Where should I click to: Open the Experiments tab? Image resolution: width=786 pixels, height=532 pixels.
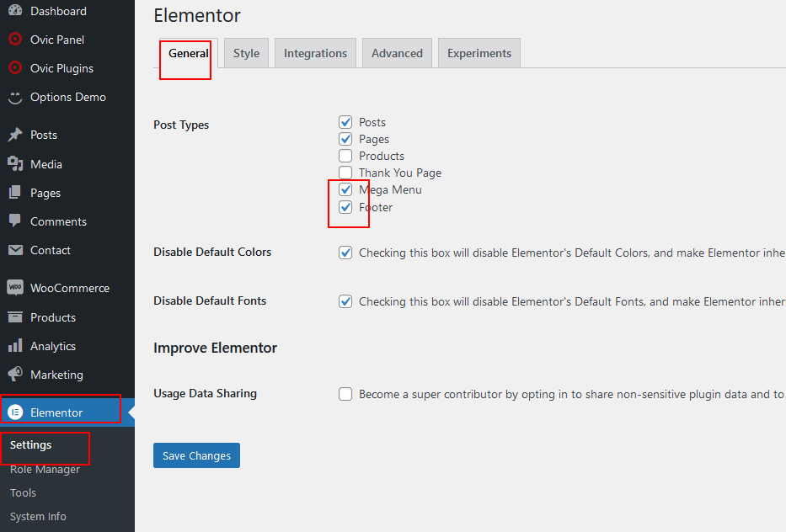pyautogui.click(x=479, y=53)
